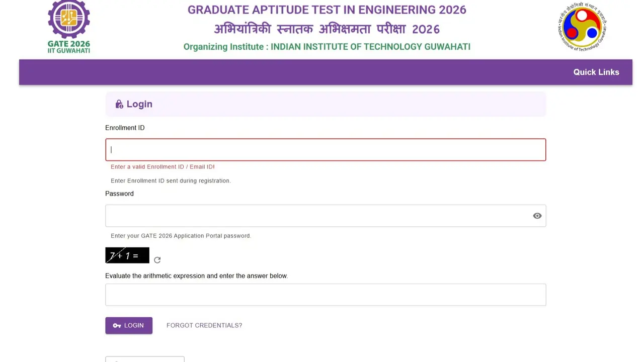The width and height of the screenshot is (644, 362).
Task: Click the key icon inside the LOGIN button
Action: tap(116, 325)
